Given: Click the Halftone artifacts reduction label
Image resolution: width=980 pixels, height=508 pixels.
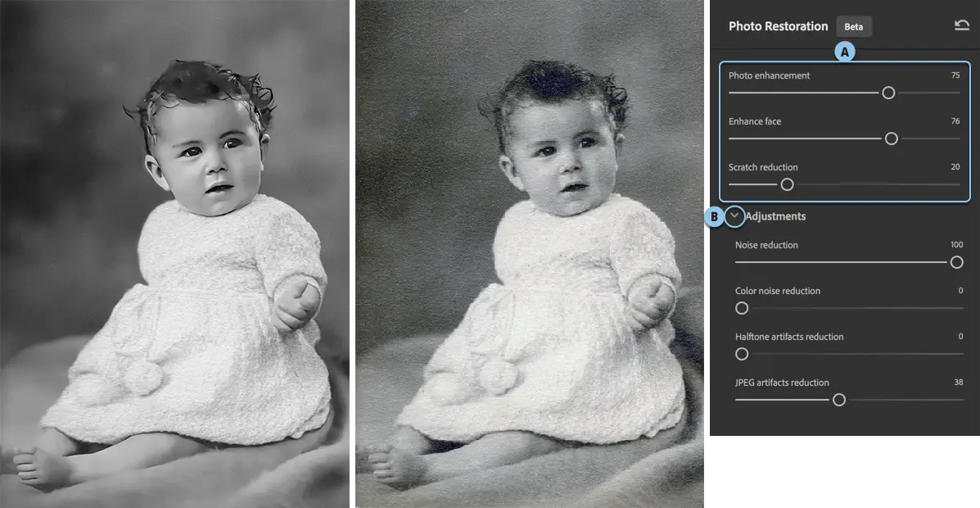Looking at the screenshot, I should (789, 337).
